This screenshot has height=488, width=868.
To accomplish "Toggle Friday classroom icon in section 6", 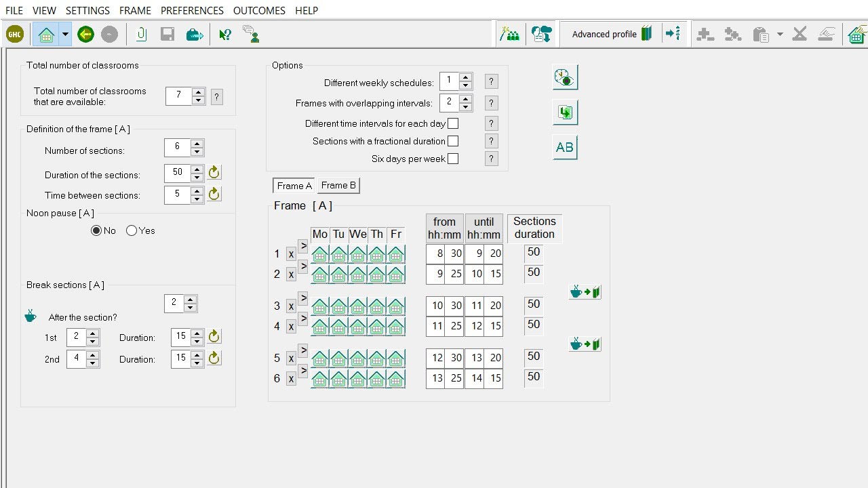I will click(396, 378).
